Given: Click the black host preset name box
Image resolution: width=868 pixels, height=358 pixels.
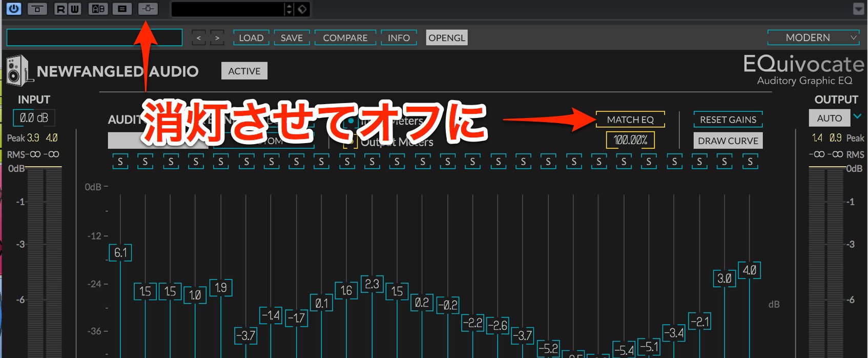Looking at the screenshot, I should pos(228,9).
